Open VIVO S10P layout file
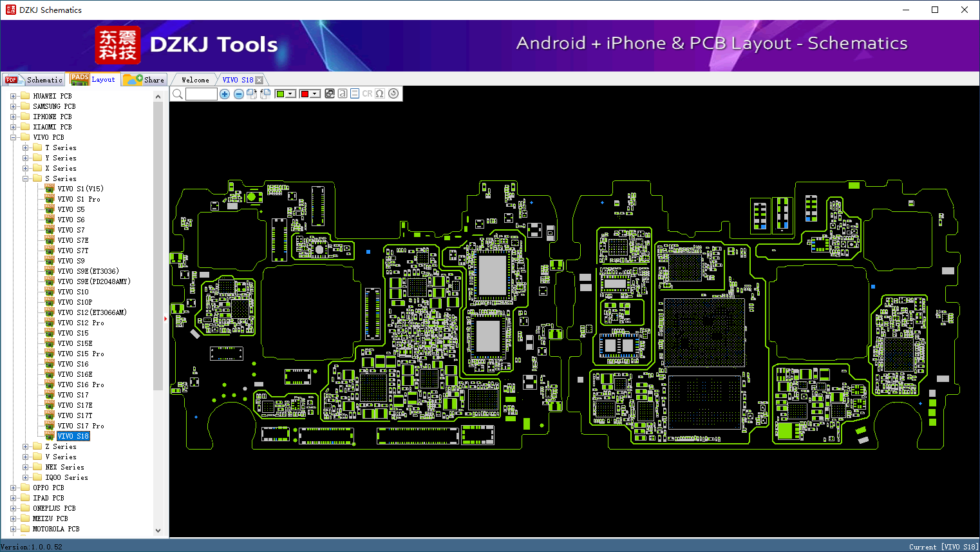The height and width of the screenshot is (552, 980). (x=75, y=302)
